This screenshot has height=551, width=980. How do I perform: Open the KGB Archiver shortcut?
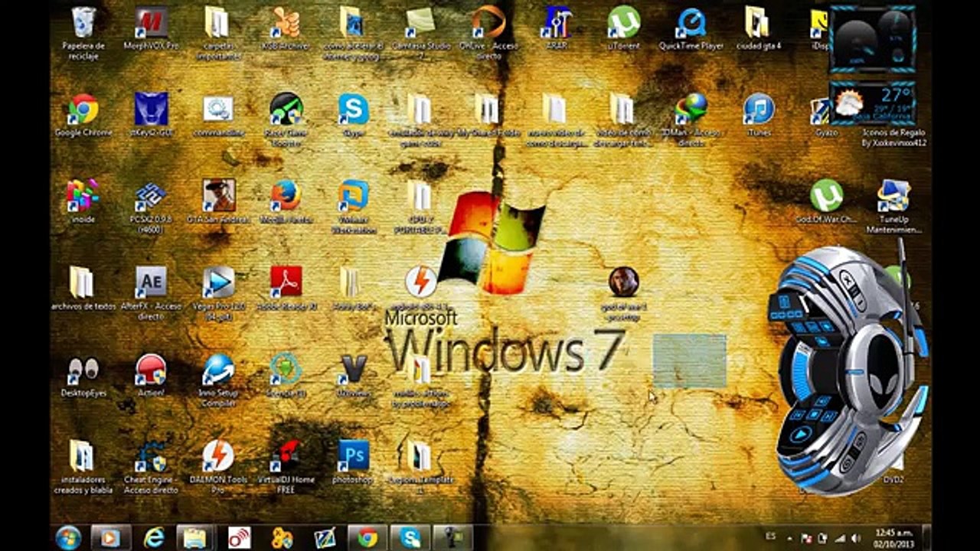(286, 23)
